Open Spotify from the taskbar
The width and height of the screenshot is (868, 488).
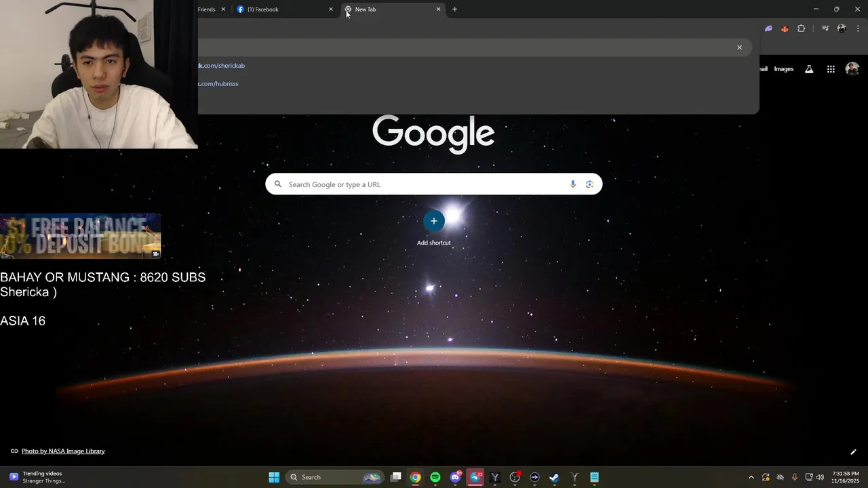(435, 477)
